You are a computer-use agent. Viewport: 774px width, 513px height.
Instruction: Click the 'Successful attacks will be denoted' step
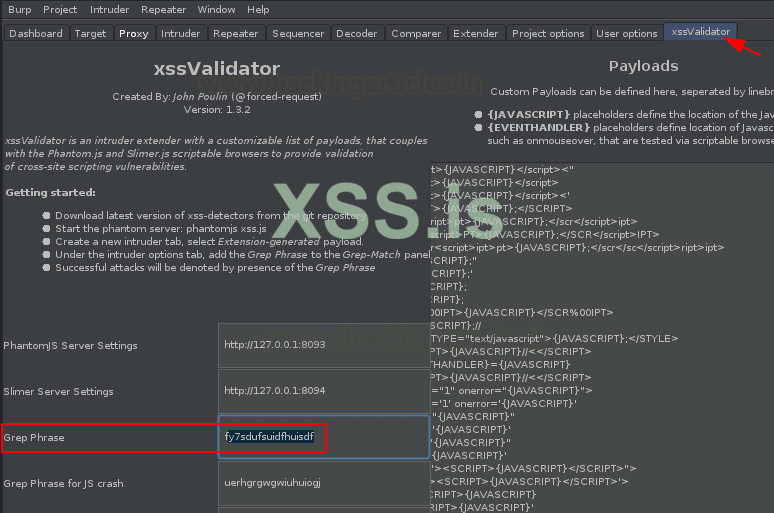tap(215, 268)
